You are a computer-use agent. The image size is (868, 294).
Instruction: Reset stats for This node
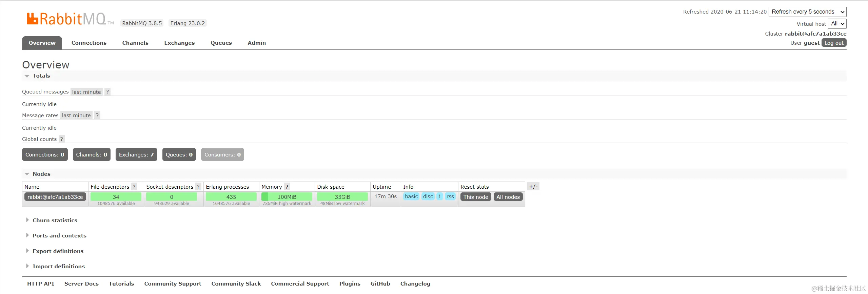coord(476,197)
